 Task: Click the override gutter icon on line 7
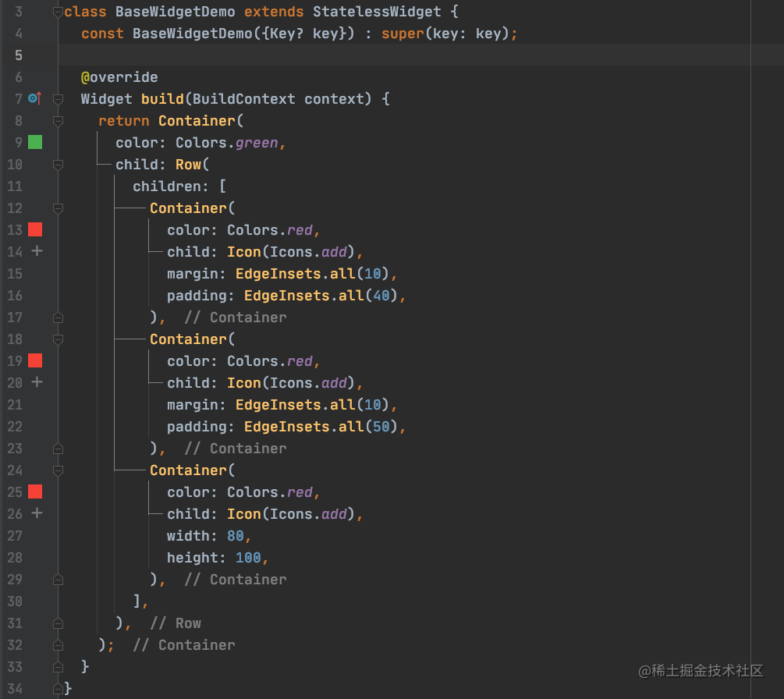pyautogui.click(x=34, y=98)
